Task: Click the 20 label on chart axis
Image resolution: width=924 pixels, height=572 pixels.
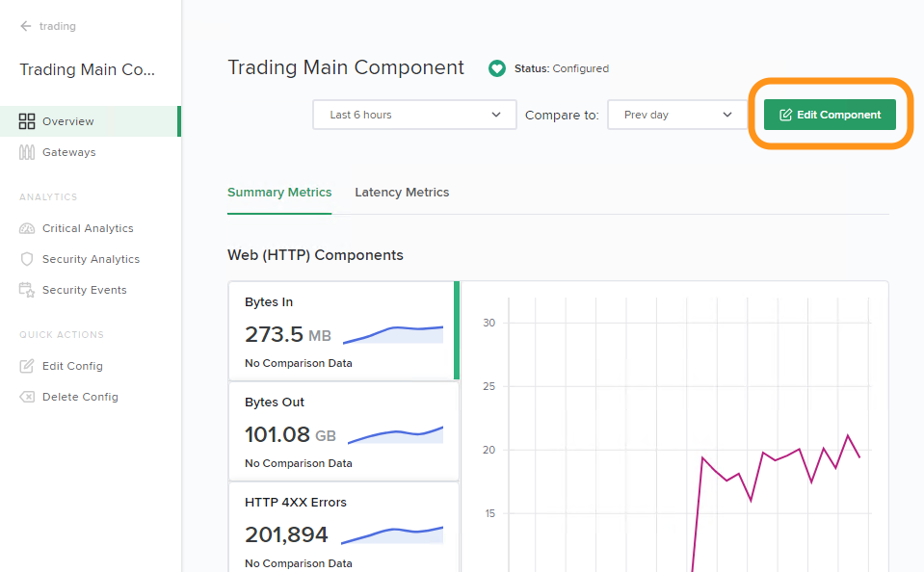Action: click(x=489, y=450)
